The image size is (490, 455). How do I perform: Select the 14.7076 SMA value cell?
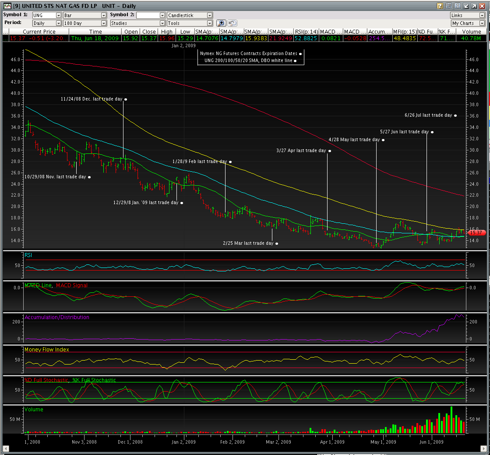click(x=207, y=38)
